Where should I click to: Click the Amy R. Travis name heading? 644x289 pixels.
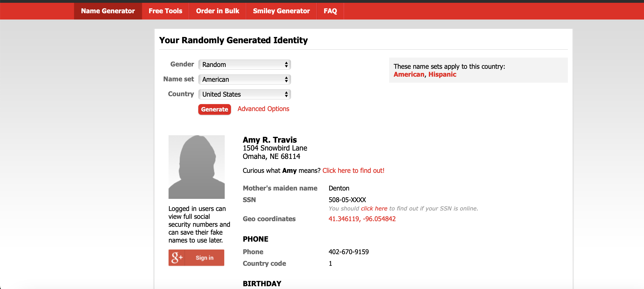[270, 140]
